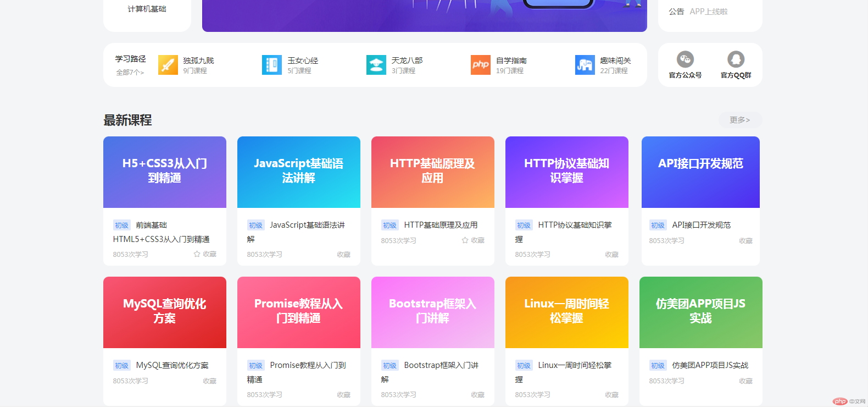
Task: Open Bootstrap框架入门讲解 course thumbnail
Action: (433, 312)
